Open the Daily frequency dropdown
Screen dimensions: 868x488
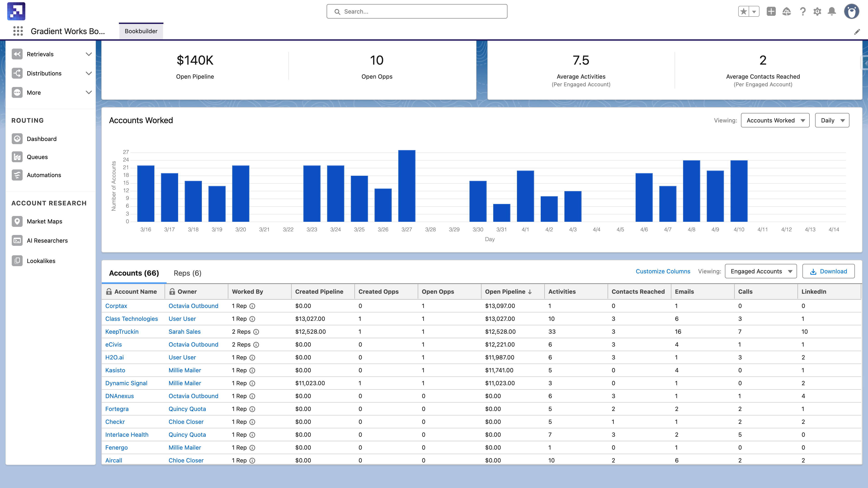[832, 120]
